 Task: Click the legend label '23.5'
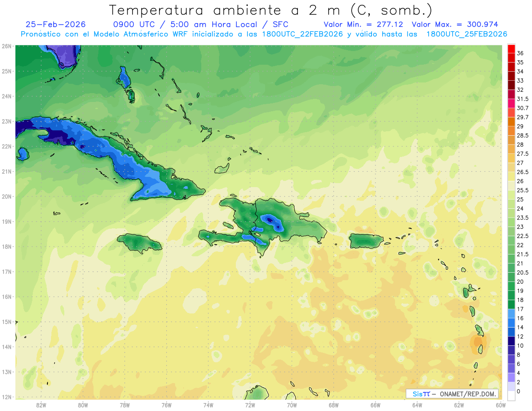tap(523, 218)
